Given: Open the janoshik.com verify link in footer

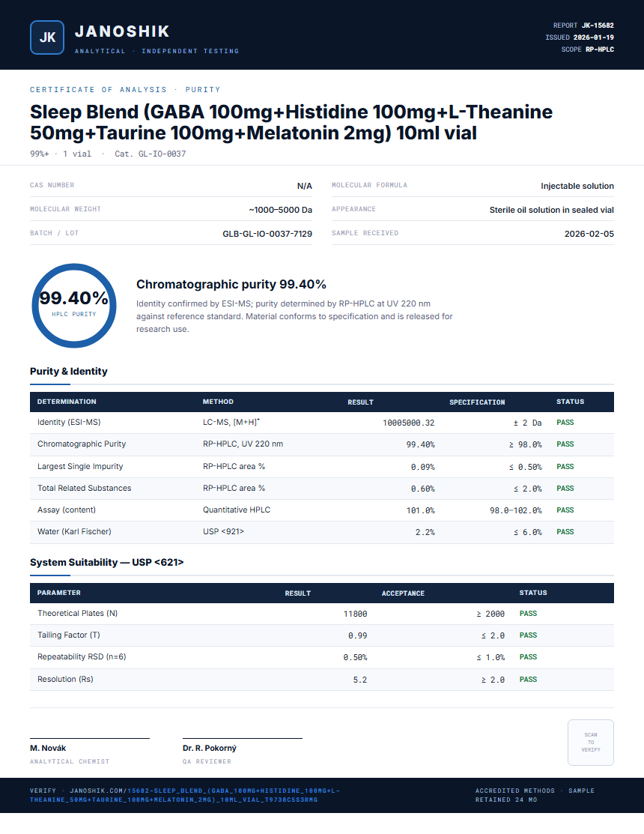Looking at the screenshot, I should [185, 794].
